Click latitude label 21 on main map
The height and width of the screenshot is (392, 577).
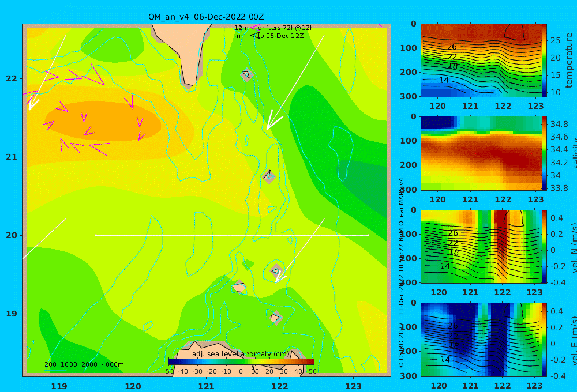tap(12, 157)
